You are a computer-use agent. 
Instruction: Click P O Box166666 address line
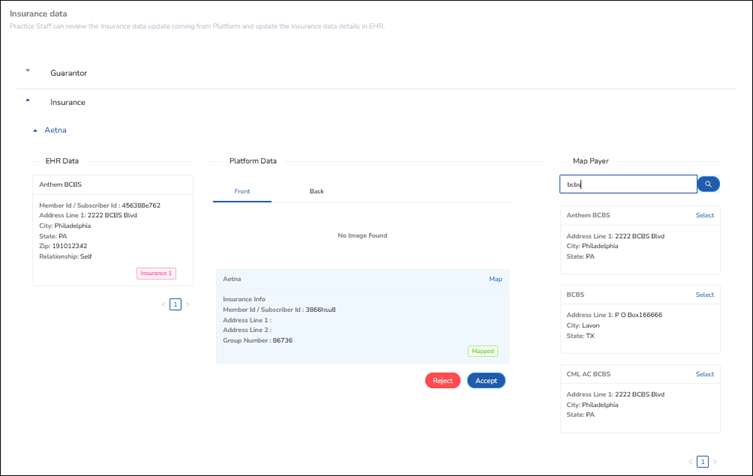click(614, 315)
